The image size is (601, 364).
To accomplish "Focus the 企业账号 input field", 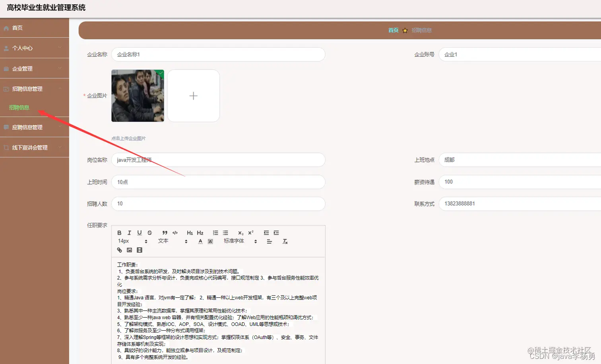I will [520, 54].
